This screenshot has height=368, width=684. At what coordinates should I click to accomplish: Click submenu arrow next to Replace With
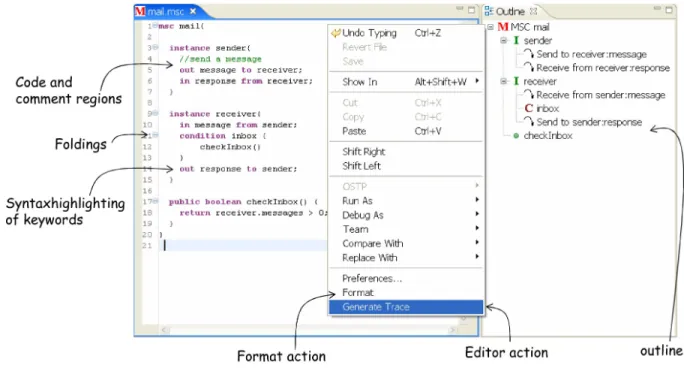click(x=477, y=257)
